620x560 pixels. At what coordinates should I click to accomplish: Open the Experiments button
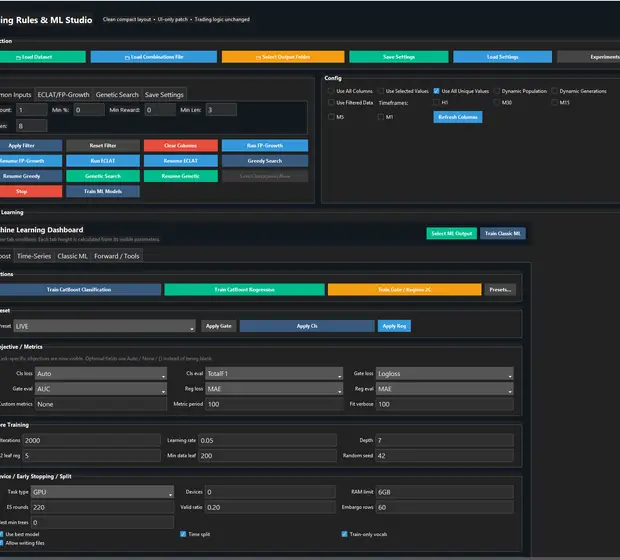point(588,57)
